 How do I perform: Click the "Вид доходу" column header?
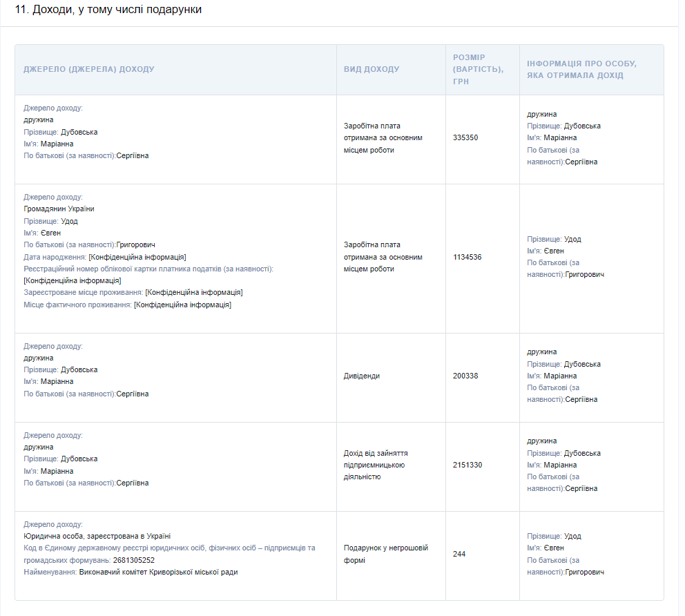tap(372, 70)
